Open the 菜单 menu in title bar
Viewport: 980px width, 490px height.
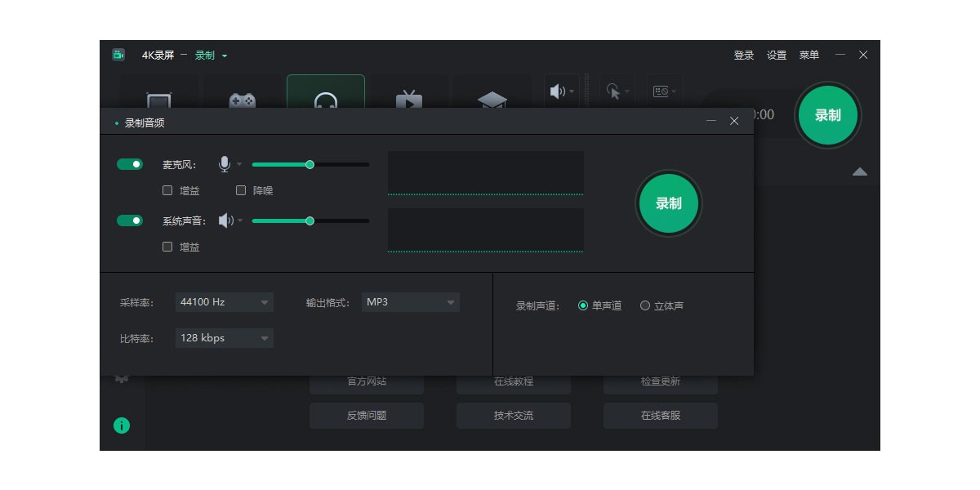point(808,56)
